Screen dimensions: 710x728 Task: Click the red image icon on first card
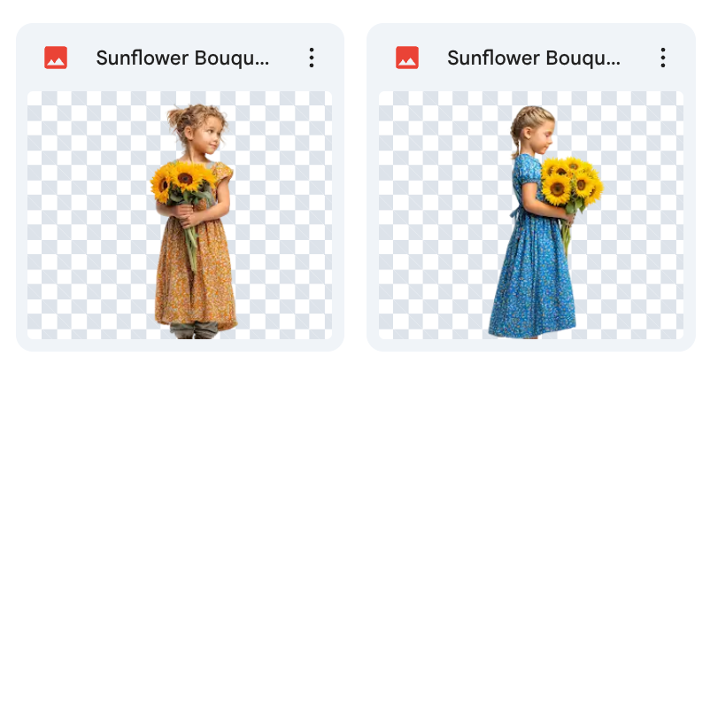[56, 58]
